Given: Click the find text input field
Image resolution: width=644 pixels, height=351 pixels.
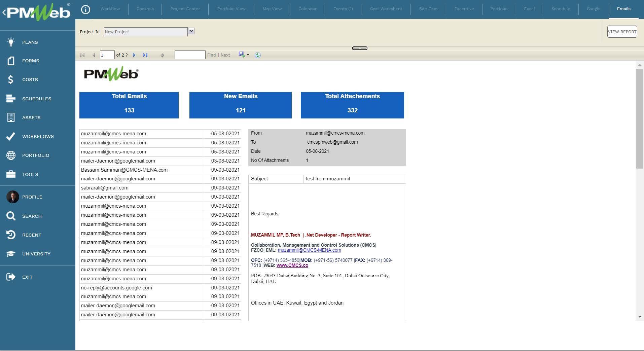Looking at the screenshot, I should click(190, 55).
